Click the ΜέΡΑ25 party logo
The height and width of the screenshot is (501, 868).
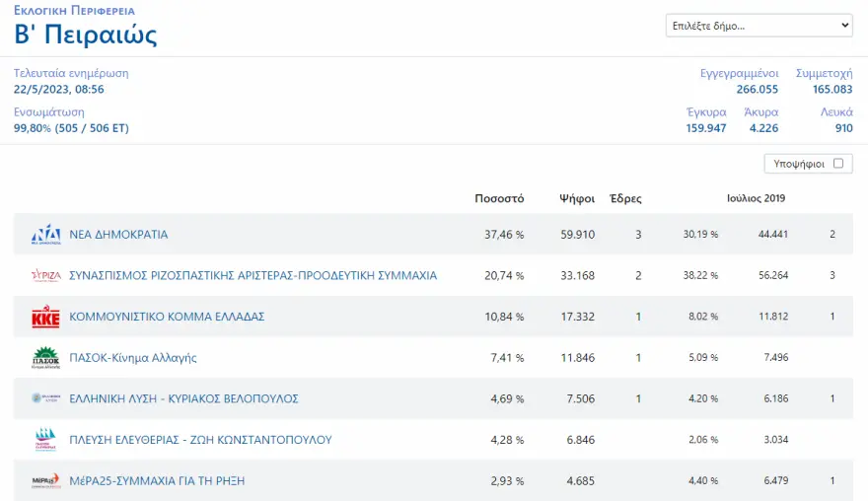coord(45,481)
